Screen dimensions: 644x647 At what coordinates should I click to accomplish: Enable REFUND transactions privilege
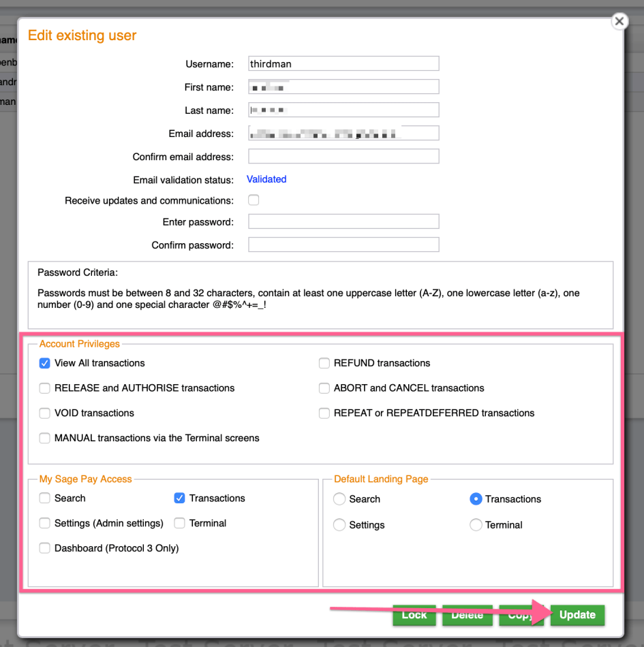tap(324, 363)
